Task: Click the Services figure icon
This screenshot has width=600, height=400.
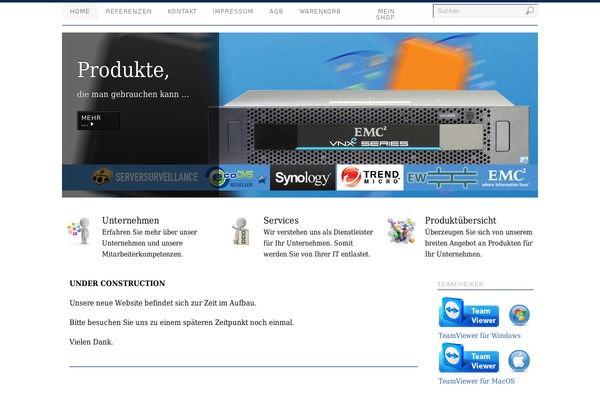Action: (241, 230)
